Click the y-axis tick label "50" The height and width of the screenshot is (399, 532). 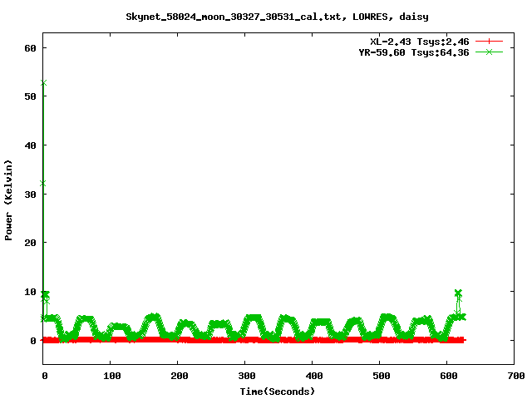[30, 96]
